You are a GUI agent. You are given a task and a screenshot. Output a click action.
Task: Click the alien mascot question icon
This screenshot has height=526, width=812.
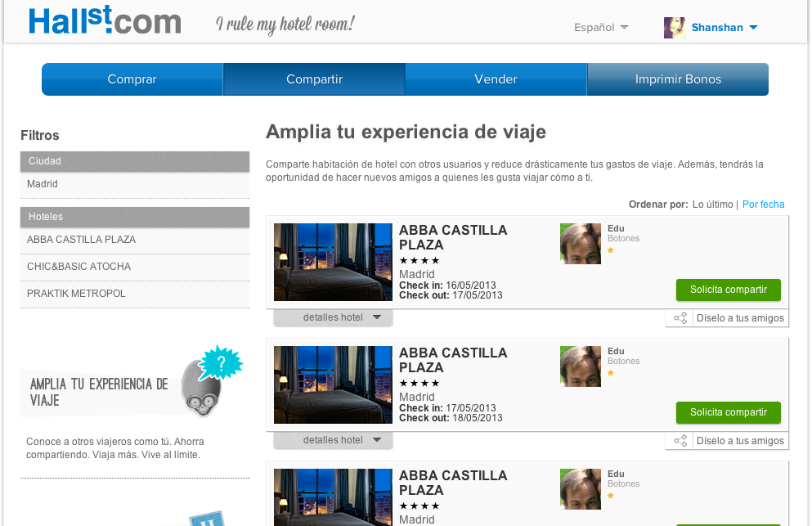point(211,381)
